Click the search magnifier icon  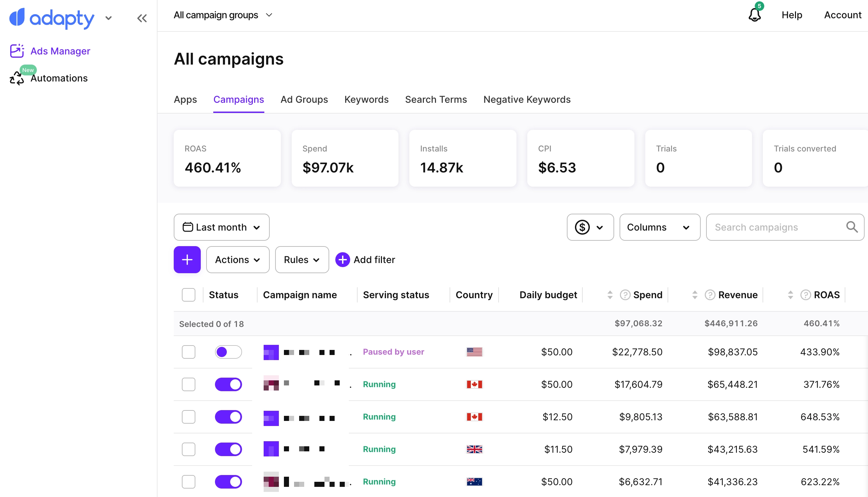coord(852,227)
